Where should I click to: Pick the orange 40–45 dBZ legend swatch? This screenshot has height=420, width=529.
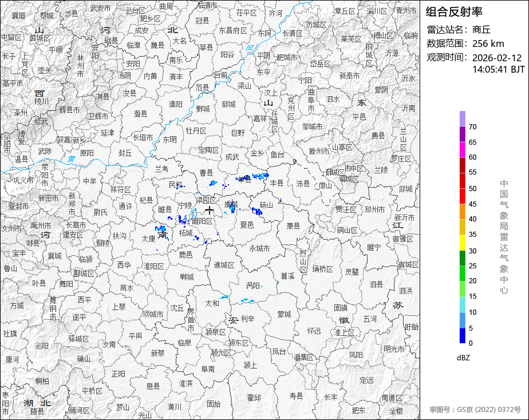coord(462,212)
